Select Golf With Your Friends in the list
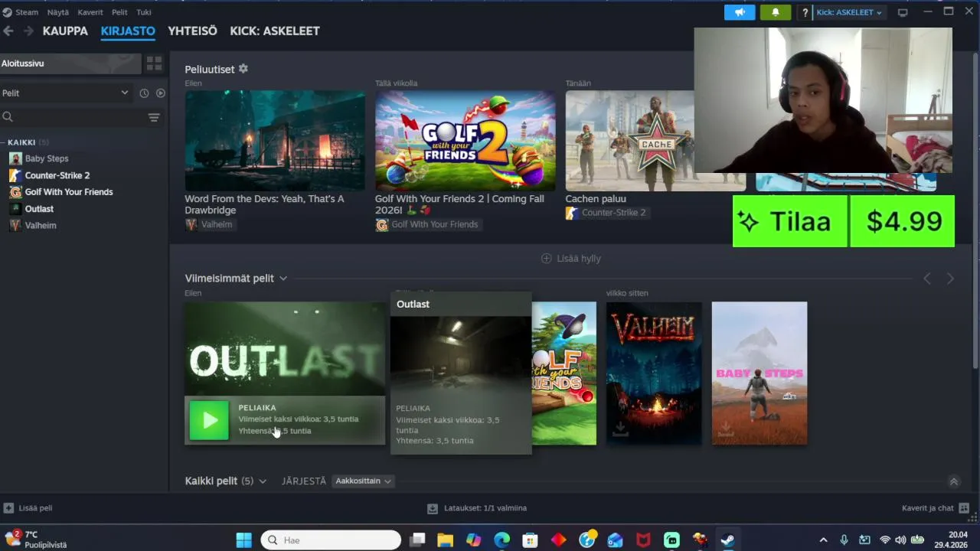Image resolution: width=980 pixels, height=551 pixels. pyautogui.click(x=69, y=192)
